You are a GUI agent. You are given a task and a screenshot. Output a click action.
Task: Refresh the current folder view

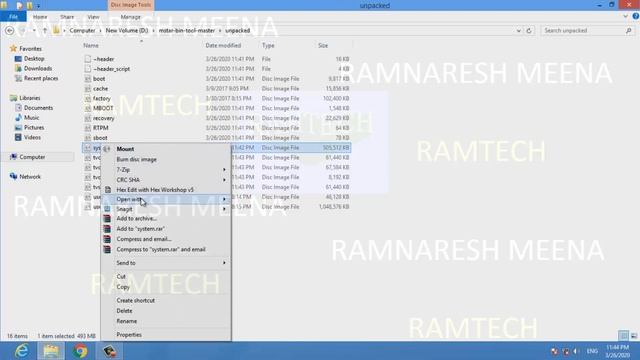[x=529, y=31]
